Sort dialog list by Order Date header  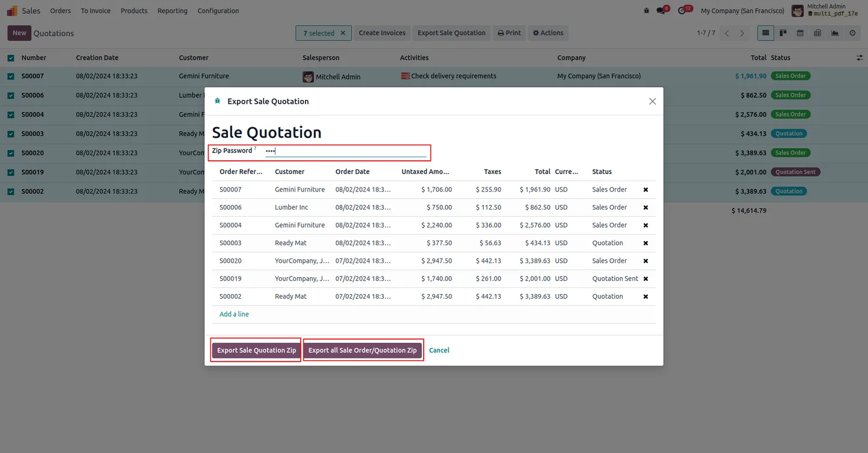coord(353,172)
